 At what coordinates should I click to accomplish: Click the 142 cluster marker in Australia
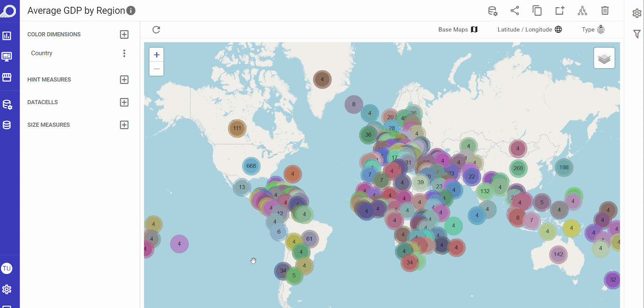click(x=558, y=254)
